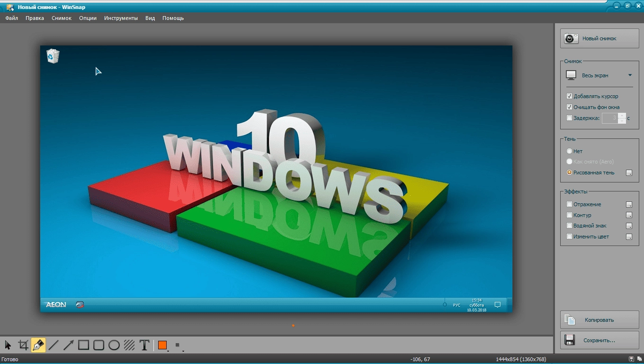Click the WinSnap app icon in title bar
The height and width of the screenshot is (364, 644).
9,7
